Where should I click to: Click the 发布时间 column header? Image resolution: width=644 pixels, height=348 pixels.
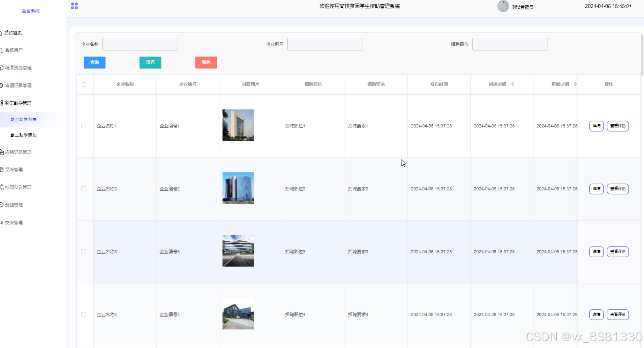439,84
